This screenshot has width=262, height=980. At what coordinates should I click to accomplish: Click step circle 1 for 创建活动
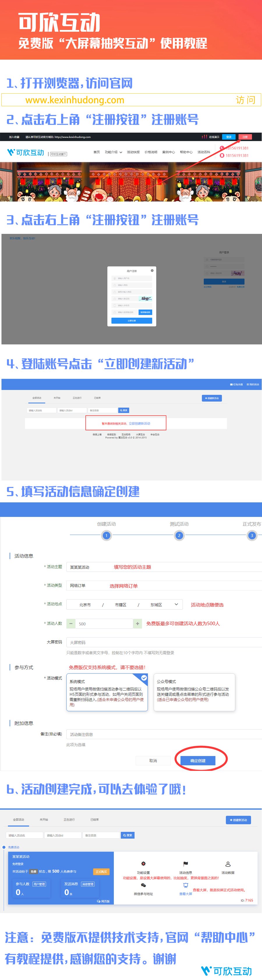pos(106,535)
